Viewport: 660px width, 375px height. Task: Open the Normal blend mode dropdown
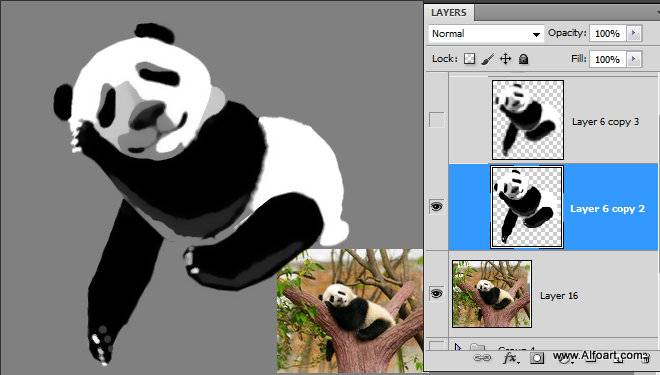click(x=486, y=34)
